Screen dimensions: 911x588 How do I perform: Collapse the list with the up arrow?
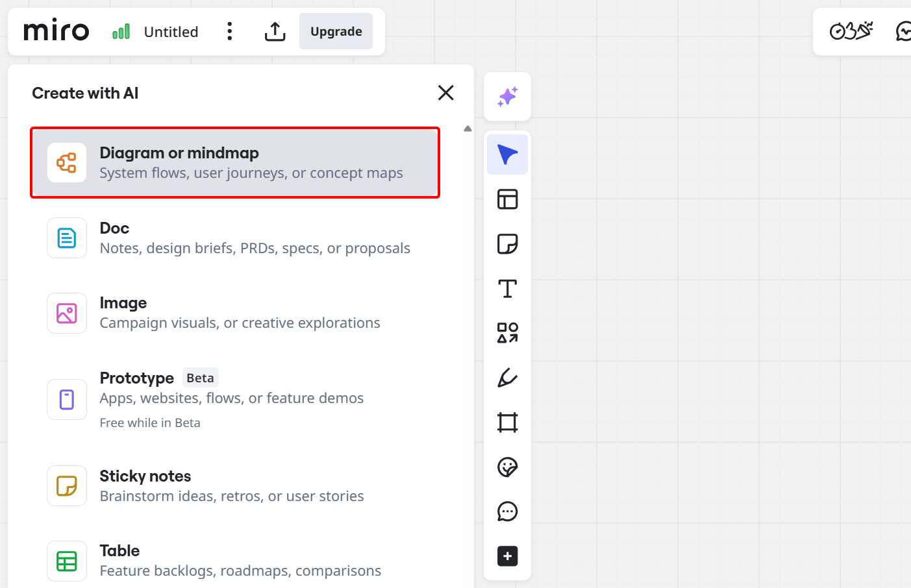coord(468,128)
